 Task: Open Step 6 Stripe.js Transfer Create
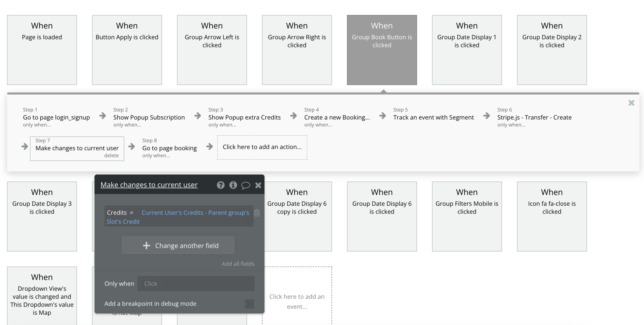pos(534,117)
